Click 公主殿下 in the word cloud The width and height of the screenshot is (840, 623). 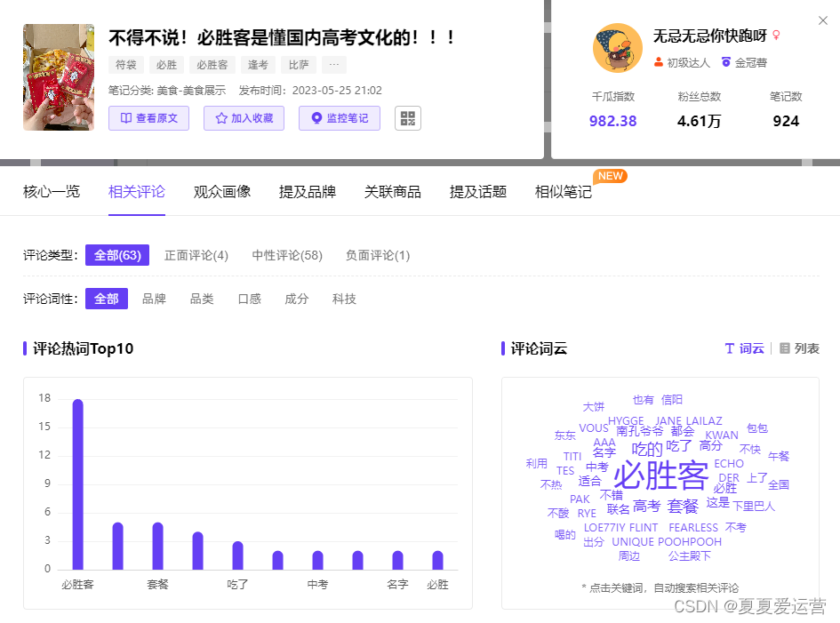(690, 556)
